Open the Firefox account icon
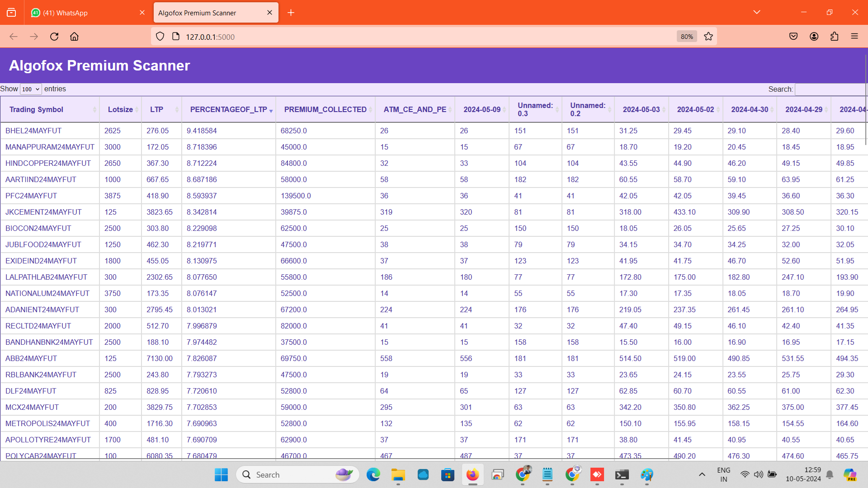The image size is (868, 488). 814,37
